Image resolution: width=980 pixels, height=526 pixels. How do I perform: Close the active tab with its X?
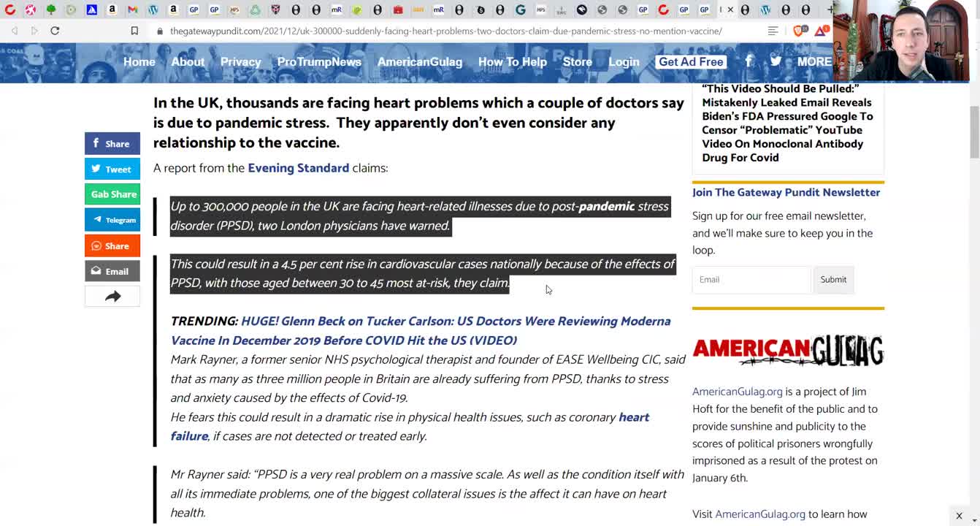(730, 9)
